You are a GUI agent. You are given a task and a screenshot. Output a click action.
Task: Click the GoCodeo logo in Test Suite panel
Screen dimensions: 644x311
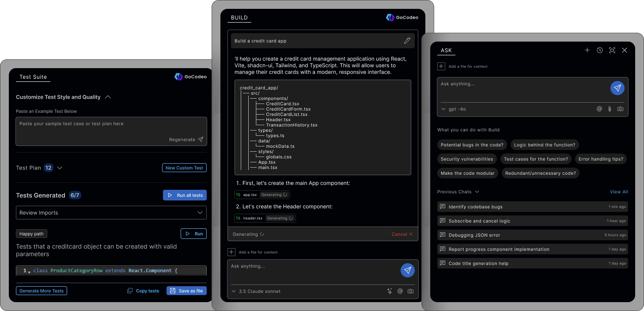tap(190, 77)
